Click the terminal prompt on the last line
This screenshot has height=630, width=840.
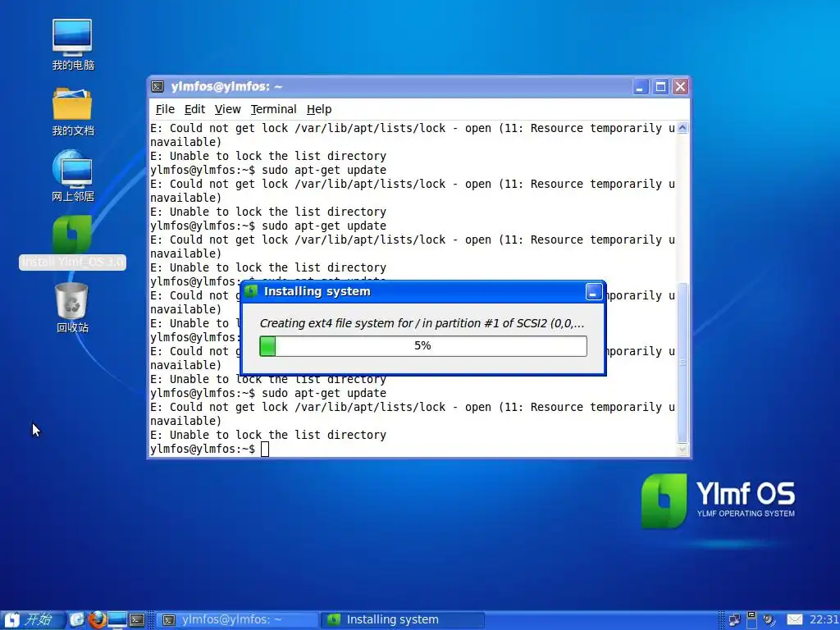pyautogui.click(x=203, y=449)
